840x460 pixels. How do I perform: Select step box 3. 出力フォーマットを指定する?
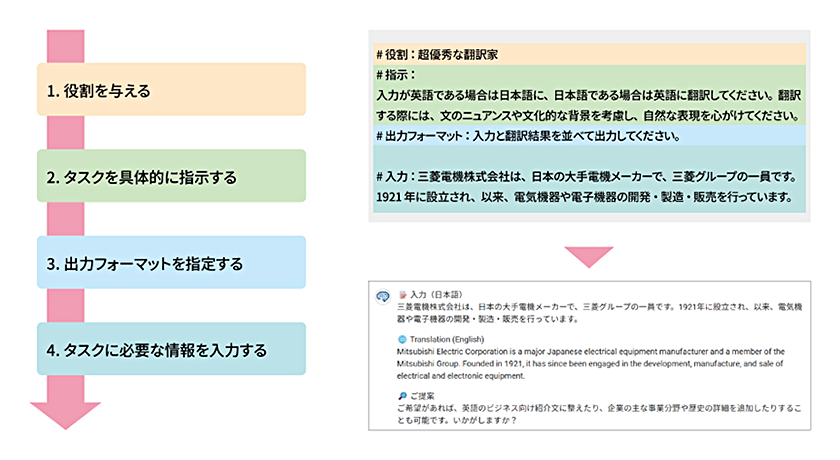(x=170, y=263)
